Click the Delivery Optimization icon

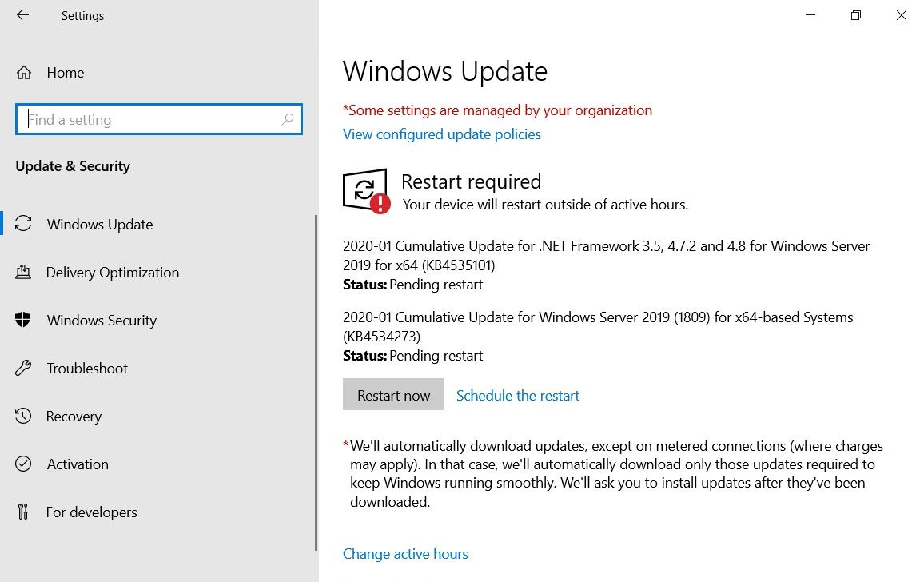tap(24, 273)
